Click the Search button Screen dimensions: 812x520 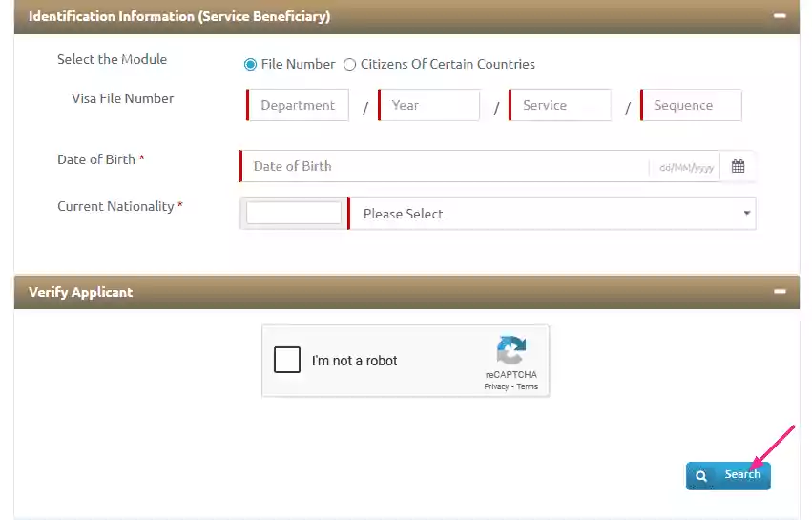[x=728, y=475]
